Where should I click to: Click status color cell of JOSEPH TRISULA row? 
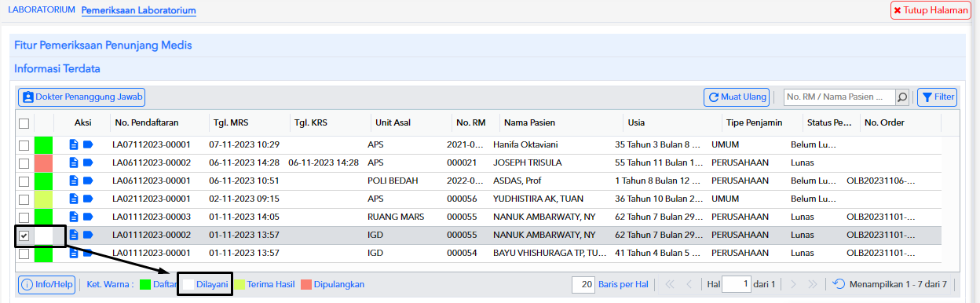point(43,162)
